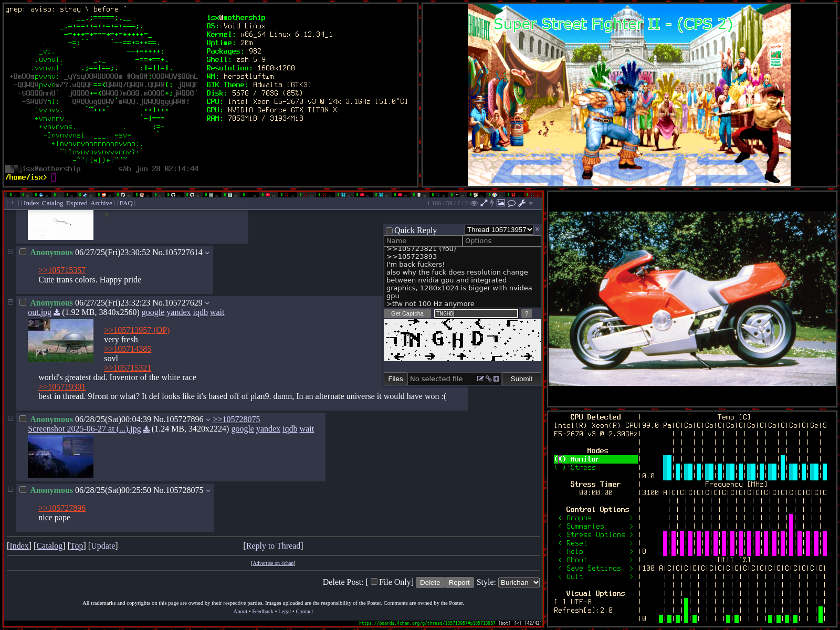
Task: Click Archive in the 4chan top navigation
Action: click(x=101, y=203)
